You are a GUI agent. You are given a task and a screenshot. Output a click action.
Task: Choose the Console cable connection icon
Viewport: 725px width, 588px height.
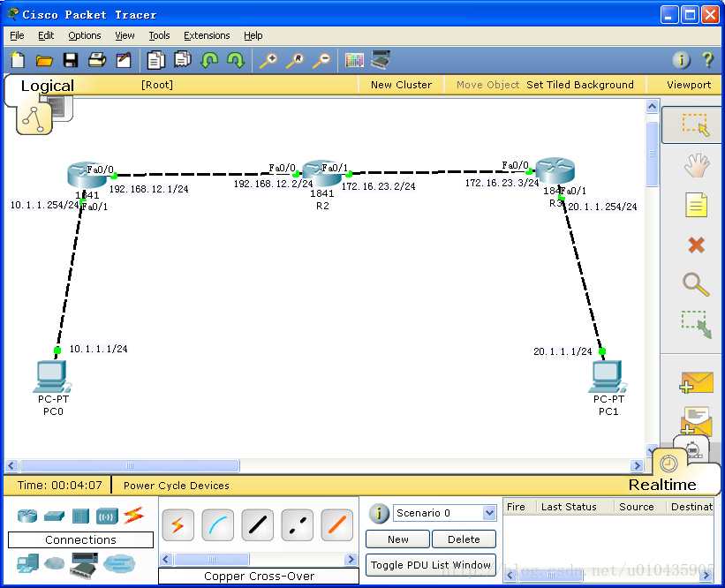click(x=218, y=525)
